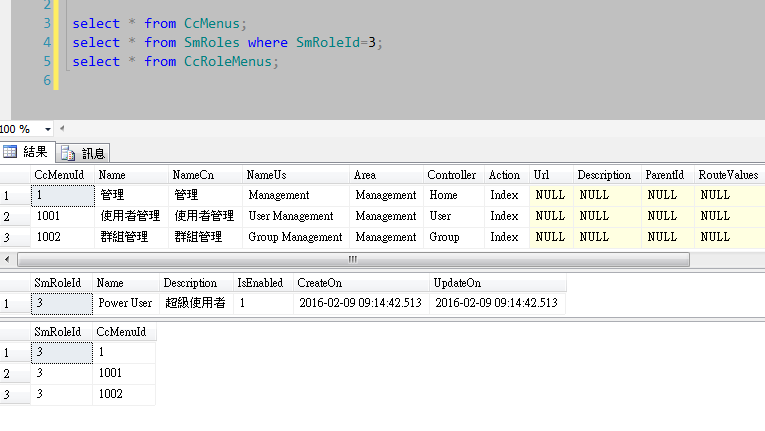Select the CcMenuId column header
765x431 pixels.
coord(62,175)
